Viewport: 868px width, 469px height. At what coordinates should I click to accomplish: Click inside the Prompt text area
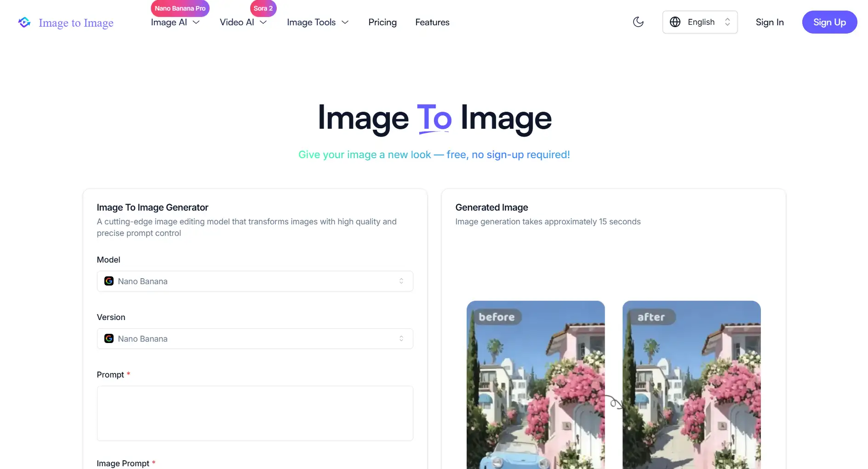pos(255,413)
